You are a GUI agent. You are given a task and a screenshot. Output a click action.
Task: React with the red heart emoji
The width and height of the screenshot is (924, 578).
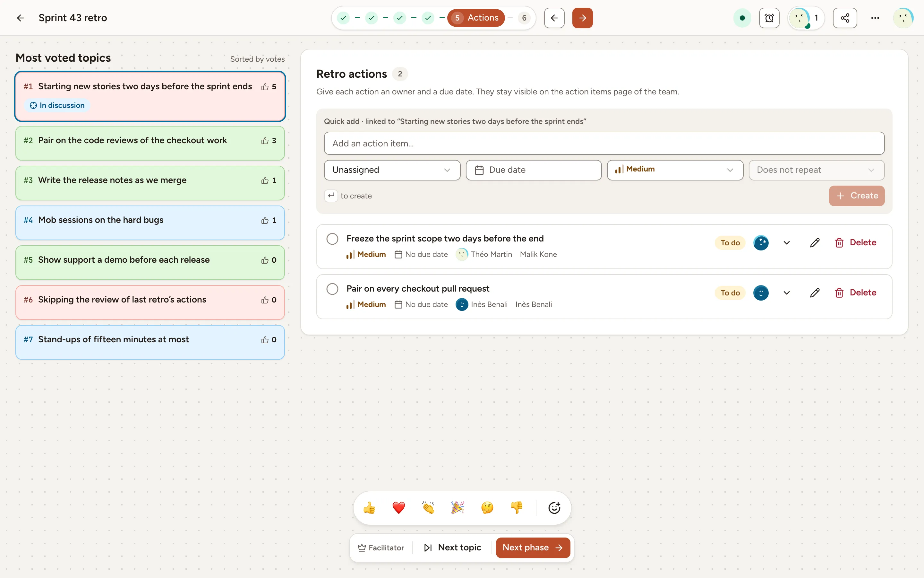398,508
